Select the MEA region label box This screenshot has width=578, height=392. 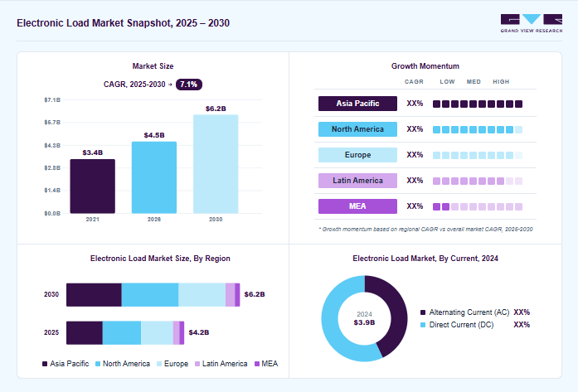357,206
